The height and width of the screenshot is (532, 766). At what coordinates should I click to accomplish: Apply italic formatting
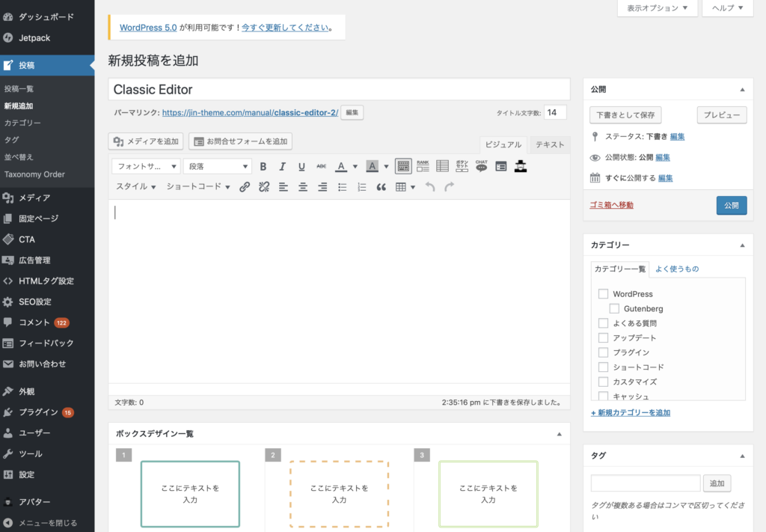283,166
